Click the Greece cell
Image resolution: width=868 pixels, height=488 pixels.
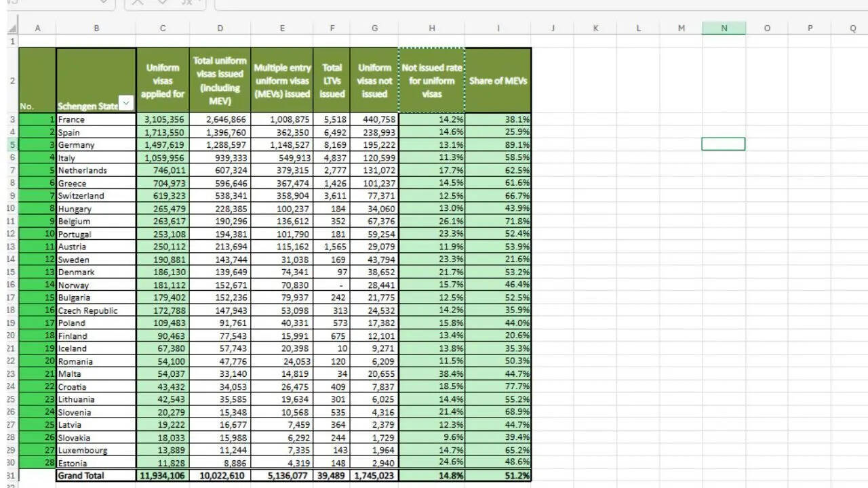tap(96, 183)
